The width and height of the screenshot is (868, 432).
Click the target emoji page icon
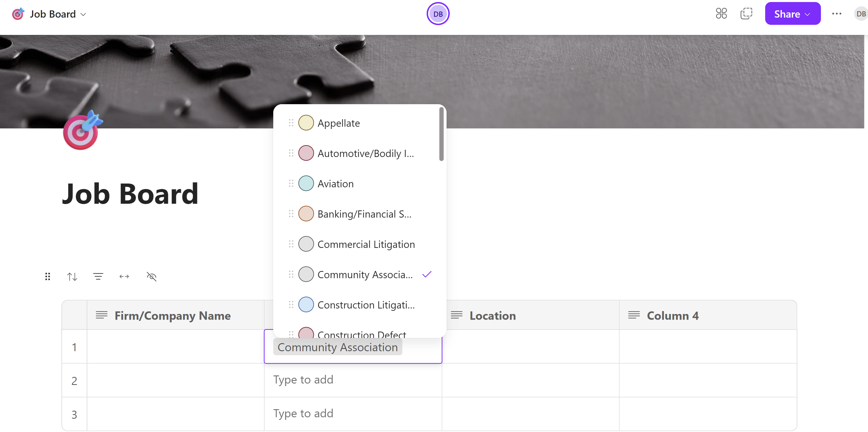pos(81,131)
